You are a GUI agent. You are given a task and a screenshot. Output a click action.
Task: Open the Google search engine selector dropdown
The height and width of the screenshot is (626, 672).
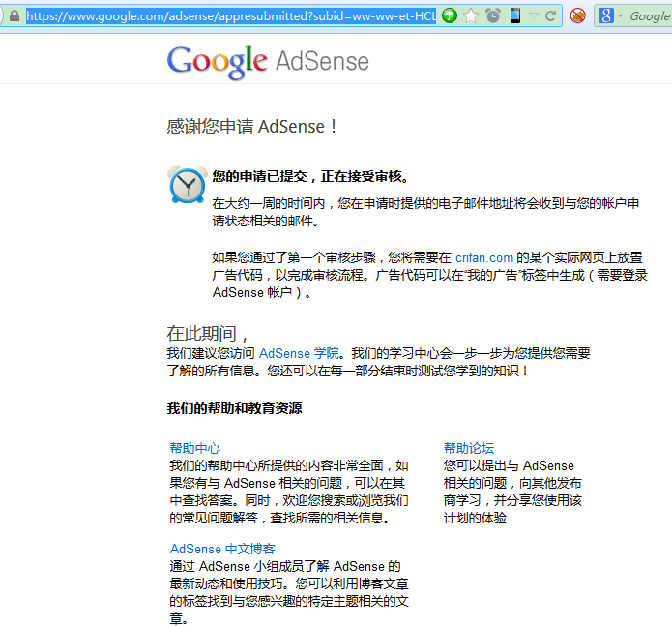[x=611, y=16]
